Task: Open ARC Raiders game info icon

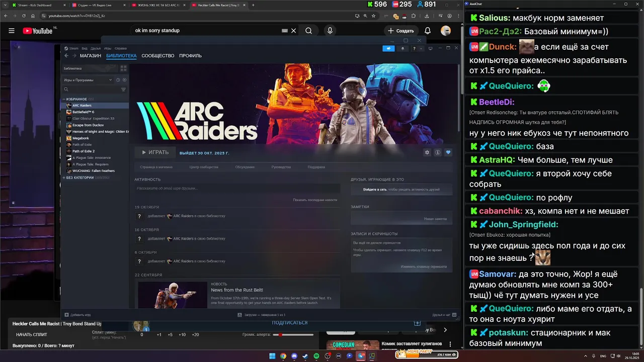Action: [x=438, y=152]
